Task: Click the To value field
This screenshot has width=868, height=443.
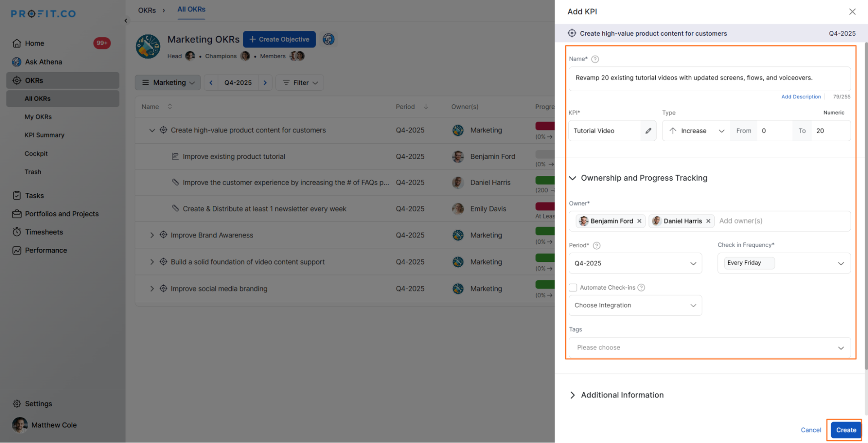Action: coord(830,131)
